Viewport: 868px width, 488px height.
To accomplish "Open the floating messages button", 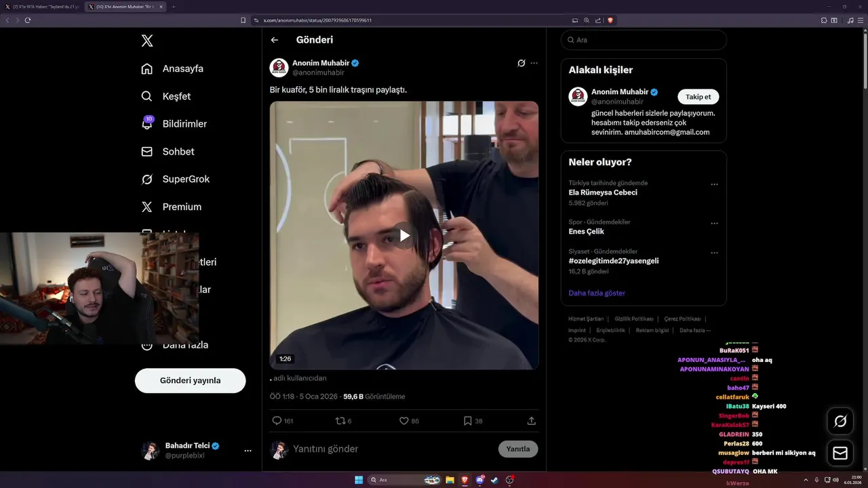I will (840, 453).
